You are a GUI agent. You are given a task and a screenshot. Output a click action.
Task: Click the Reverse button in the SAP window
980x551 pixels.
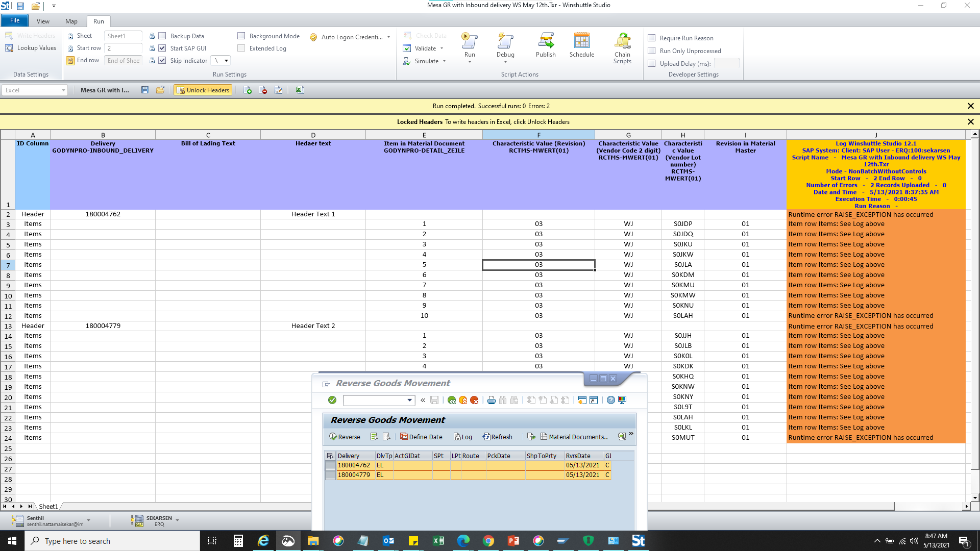coord(345,437)
